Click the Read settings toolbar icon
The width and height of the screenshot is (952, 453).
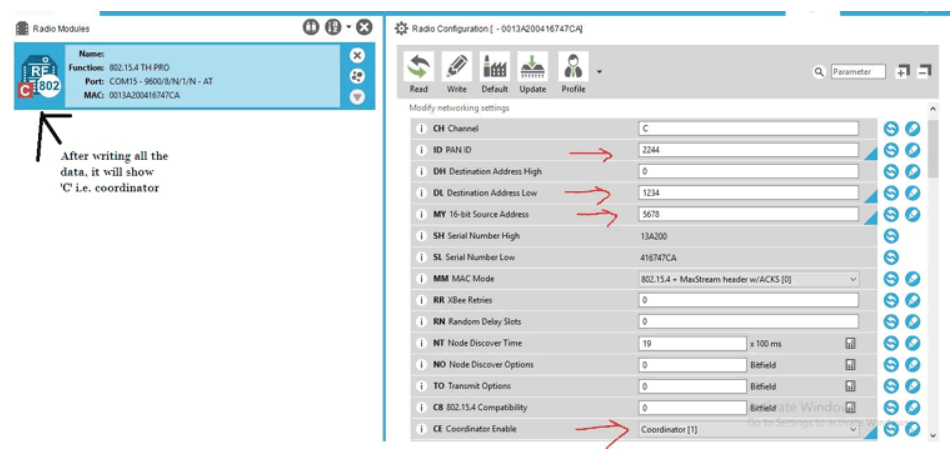418,68
